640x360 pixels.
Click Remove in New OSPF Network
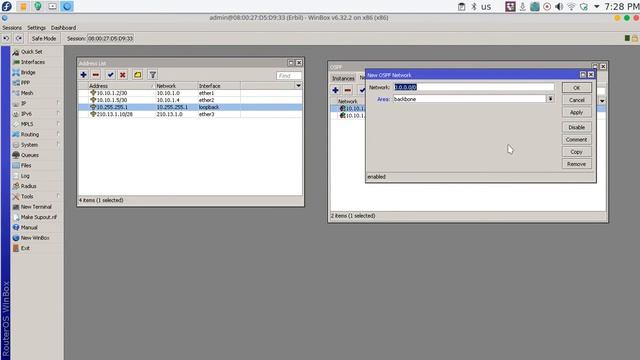pyautogui.click(x=576, y=164)
